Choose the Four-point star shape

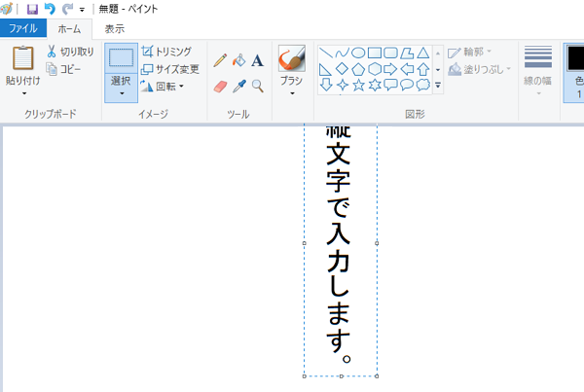pos(342,86)
